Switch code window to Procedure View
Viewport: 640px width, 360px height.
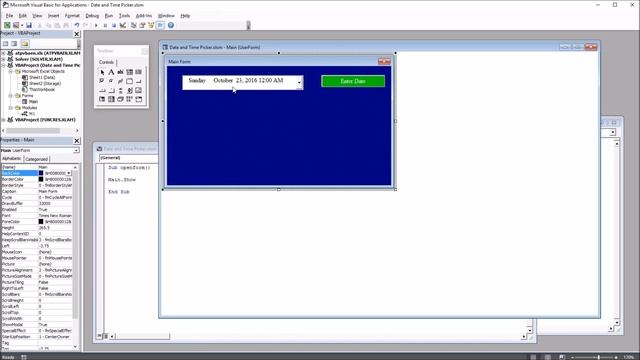99,336
